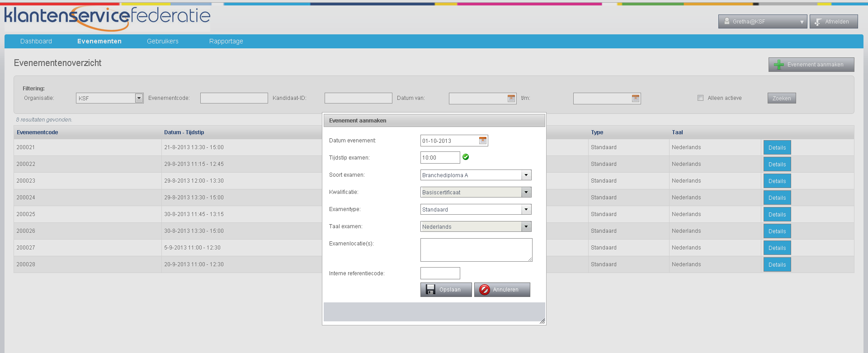Click the Zoeken search button
The image size is (868, 353).
click(x=782, y=98)
